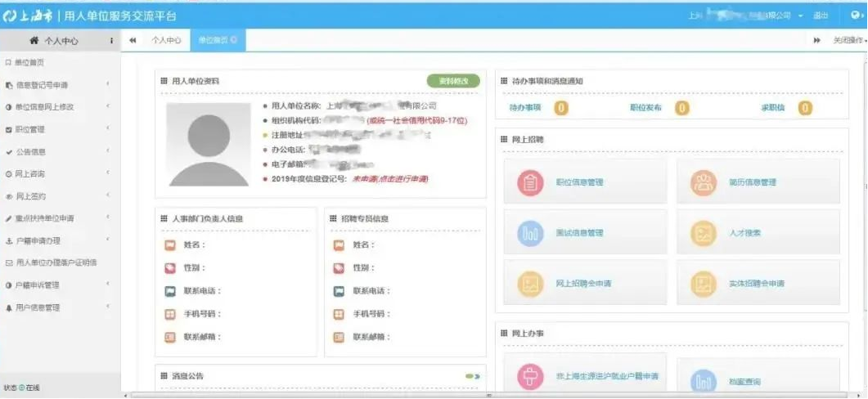The image size is (868, 399).
Task: Expand the 公告信息 sidebar chevron
Action: pyautogui.click(x=107, y=151)
